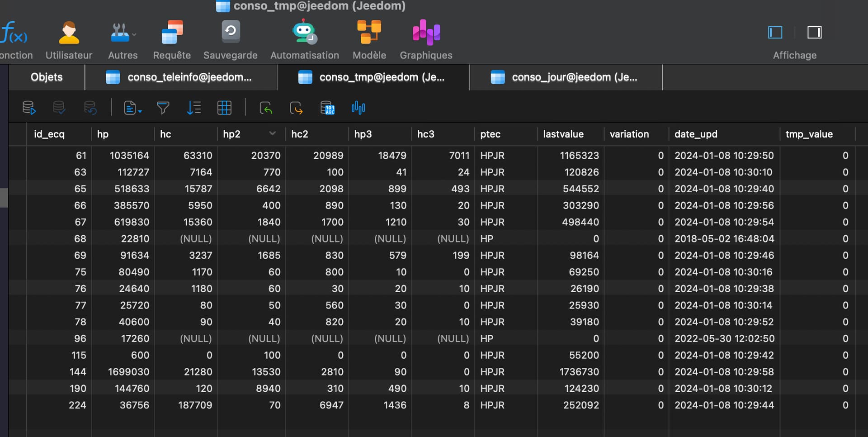This screenshot has width=868, height=437.
Task: Switch to grid view icon
Action: coord(224,108)
